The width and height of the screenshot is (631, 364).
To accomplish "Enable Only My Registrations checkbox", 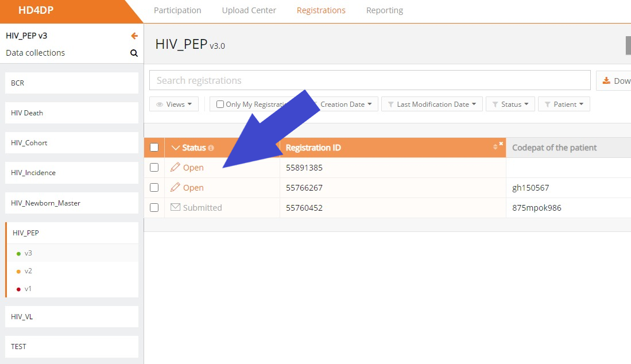I will [220, 104].
